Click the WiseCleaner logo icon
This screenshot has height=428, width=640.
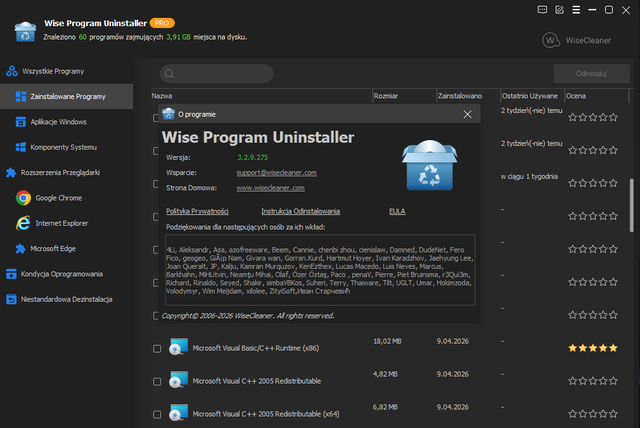pos(551,40)
